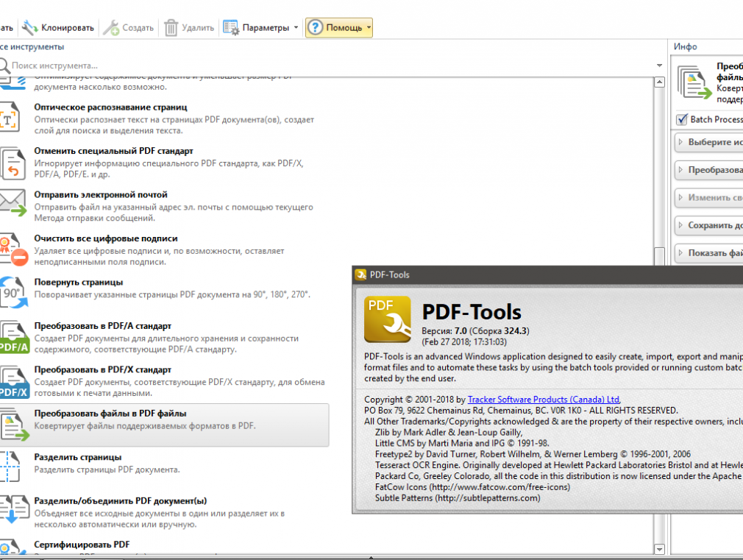Click the certify PDF ribbon icon
The image size is (743, 560).
point(13,547)
